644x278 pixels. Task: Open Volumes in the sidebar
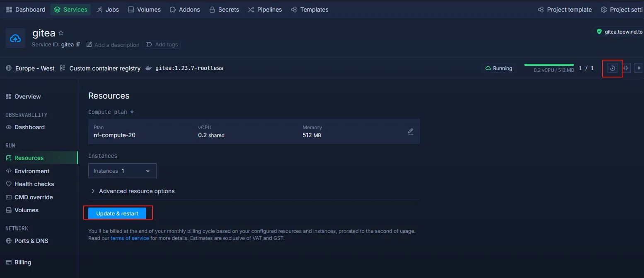pos(22,210)
